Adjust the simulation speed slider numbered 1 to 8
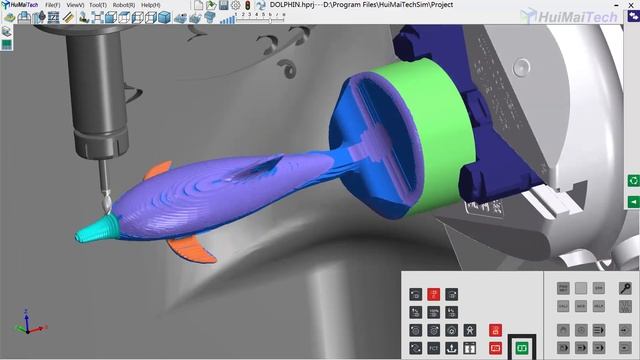This screenshot has width=640, height=360. tap(260, 18)
